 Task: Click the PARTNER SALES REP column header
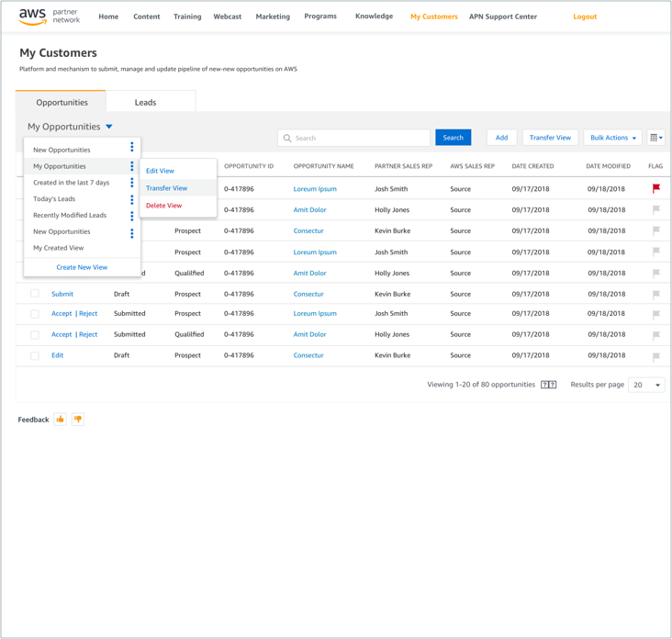click(x=403, y=166)
